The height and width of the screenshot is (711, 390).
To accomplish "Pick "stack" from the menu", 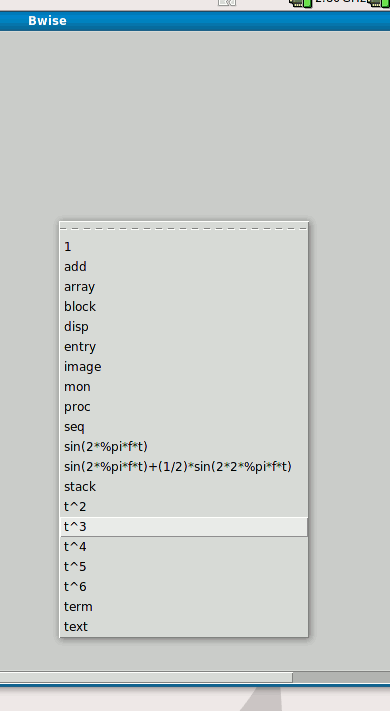I will coord(184,486).
